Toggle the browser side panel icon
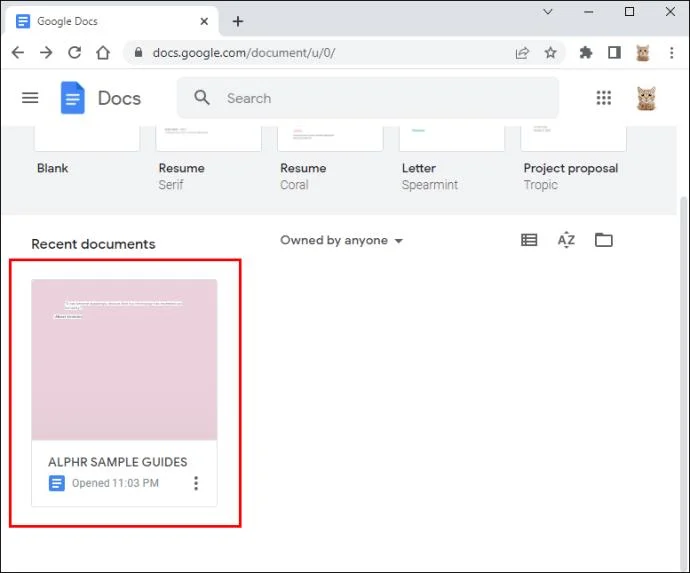Image resolution: width=690 pixels, height=573 pixels. [614, 53]
